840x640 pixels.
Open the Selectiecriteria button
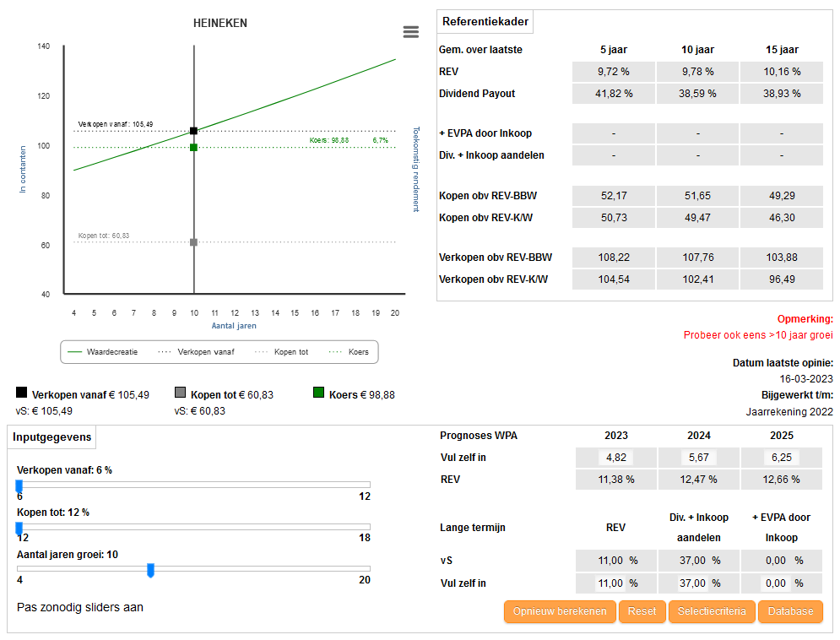(712, 611)
